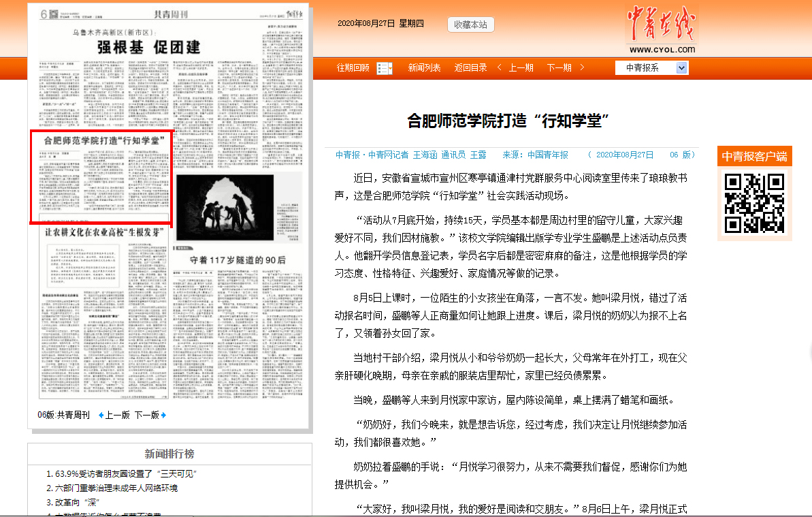Click the 中青报客户端 QR code
Screen dimensions: 812x517
(x=754, y=204)
